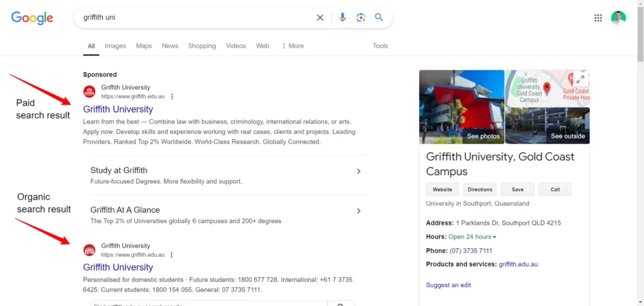The height and width of the screenshot is (306, 644).
Task: Click the Suggest an edit link
Action: coord(448,285)
